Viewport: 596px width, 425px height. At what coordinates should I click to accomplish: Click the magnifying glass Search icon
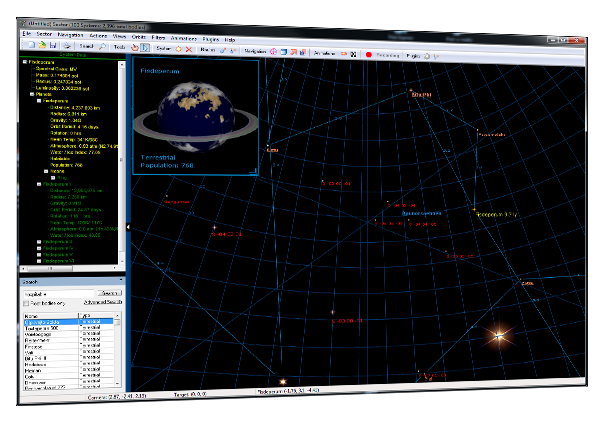tap(102, 47)
